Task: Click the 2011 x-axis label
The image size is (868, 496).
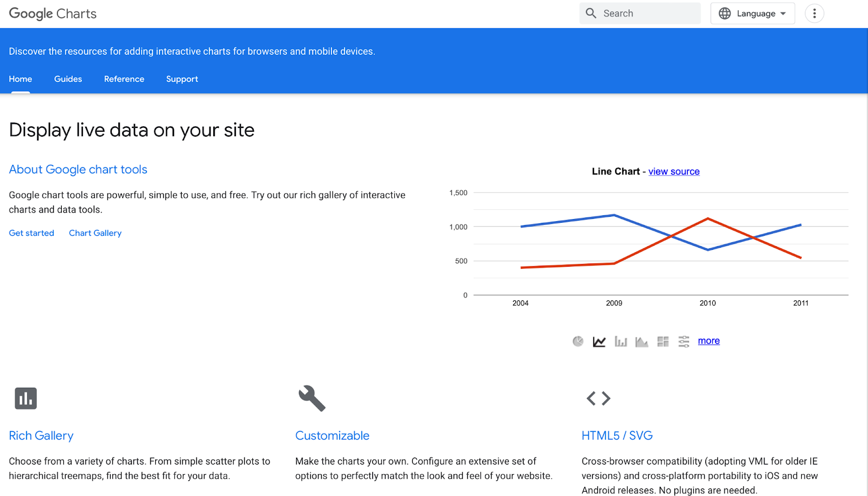Action: (x=801, y=303)
